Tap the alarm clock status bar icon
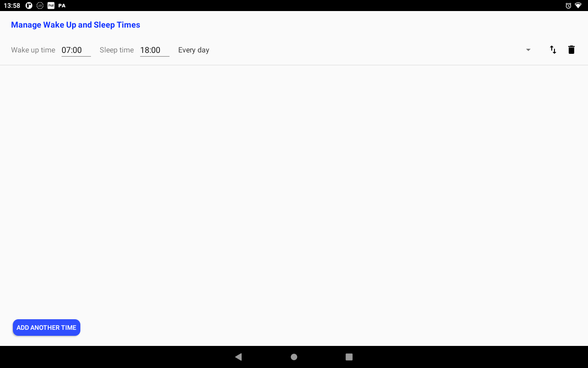The image size is (588, 368). (x=568, y=6)
